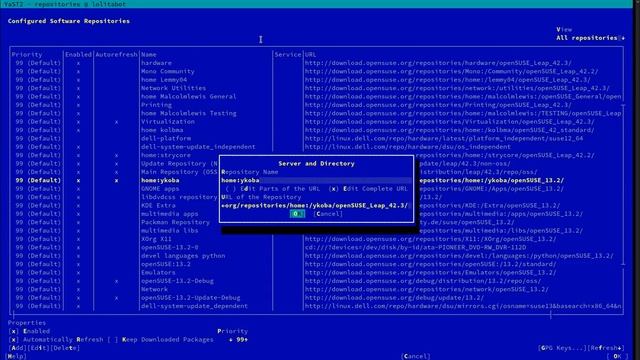
Task: Select the home Lemmy04 repository row
Action: coord(316,80)
